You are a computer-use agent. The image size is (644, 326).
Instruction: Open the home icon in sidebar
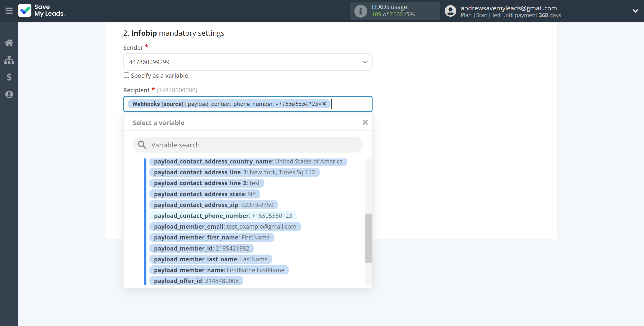tap(9, 43)
